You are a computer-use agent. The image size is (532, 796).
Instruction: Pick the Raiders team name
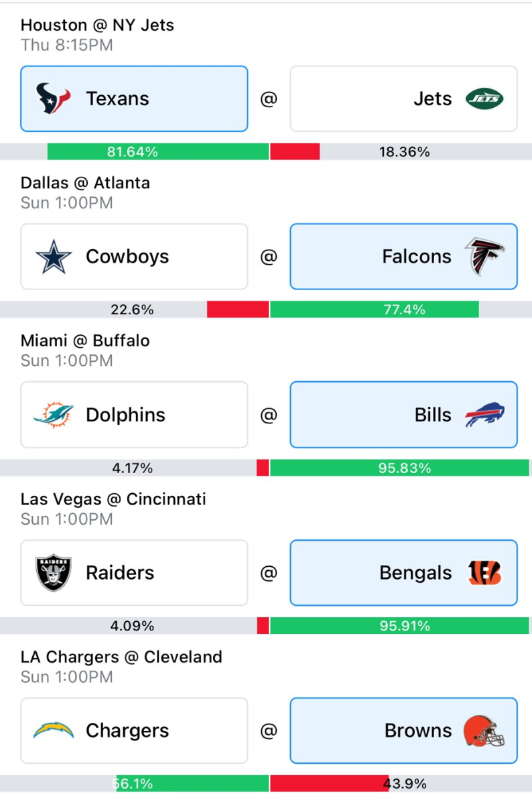click(120, 573)
